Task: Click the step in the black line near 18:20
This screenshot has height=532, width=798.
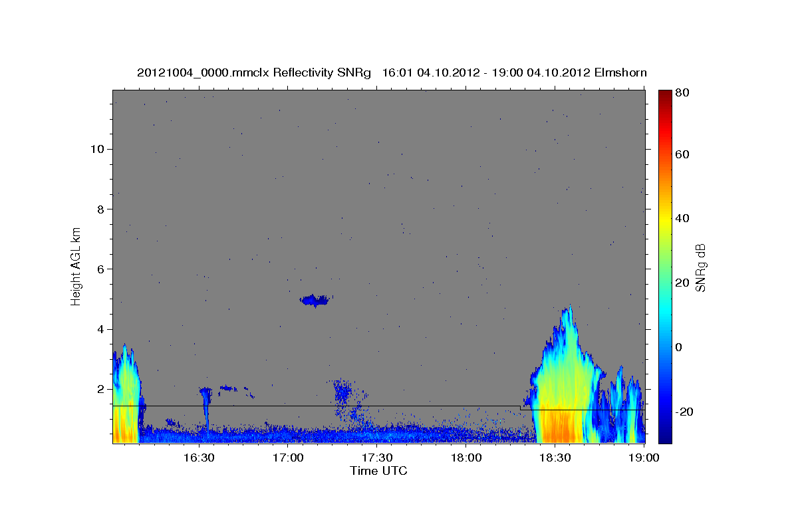Action: point(521,408)
